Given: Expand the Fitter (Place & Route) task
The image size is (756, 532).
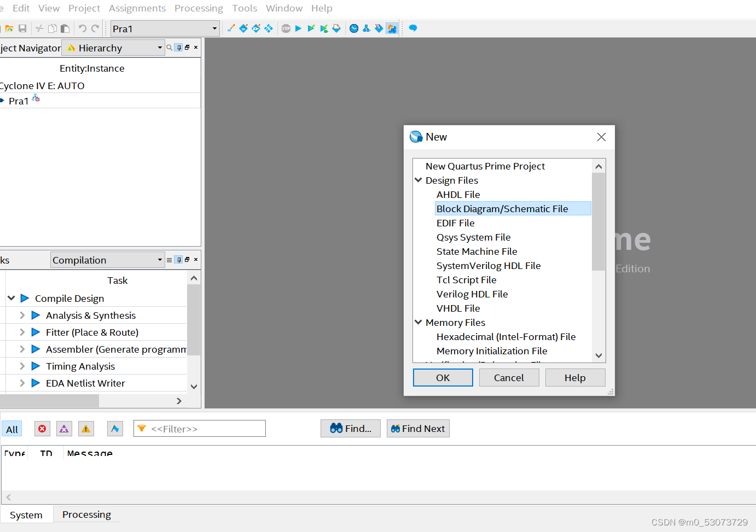Looking at the screenshot, I should point(22,332).
